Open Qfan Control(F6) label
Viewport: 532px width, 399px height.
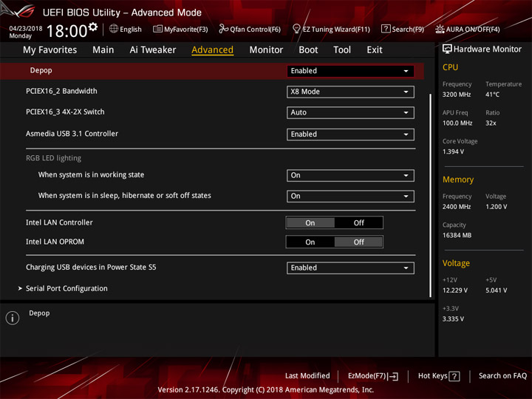255,30
